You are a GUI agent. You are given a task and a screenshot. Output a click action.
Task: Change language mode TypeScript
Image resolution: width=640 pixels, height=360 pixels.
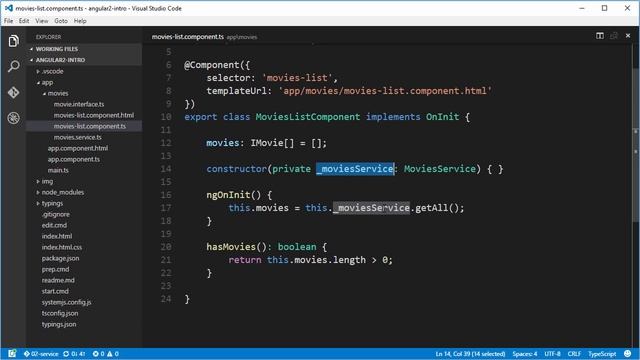coord(602,354)
